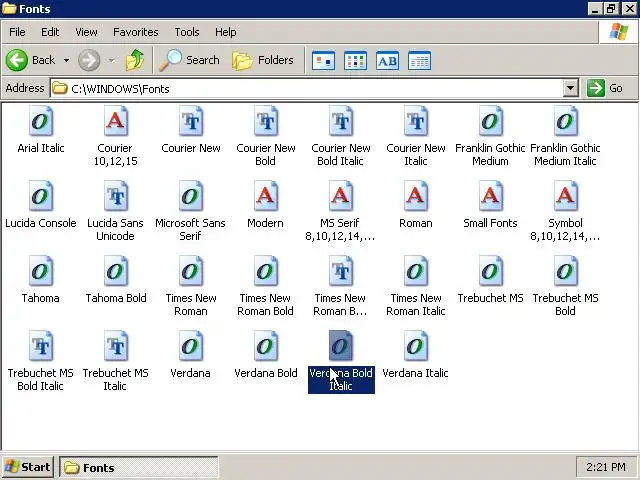Click the regular Times New Roman icon

[191, 271]
